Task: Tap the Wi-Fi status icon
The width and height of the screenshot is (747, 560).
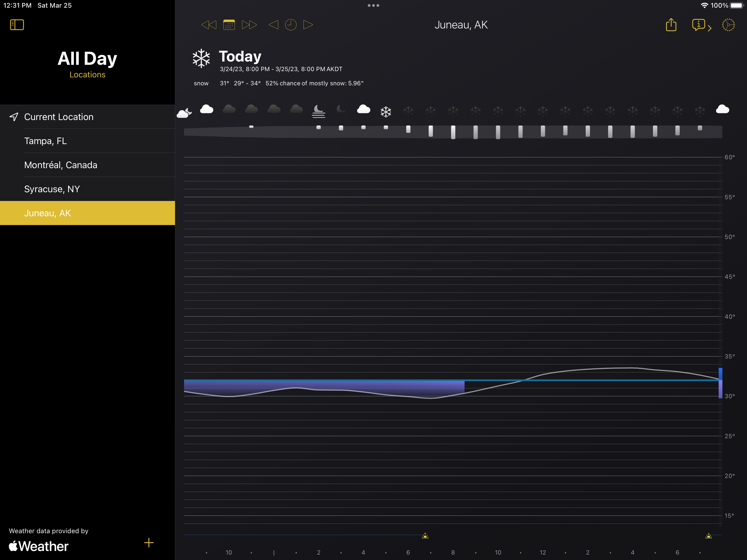Action: coord(704,5)
